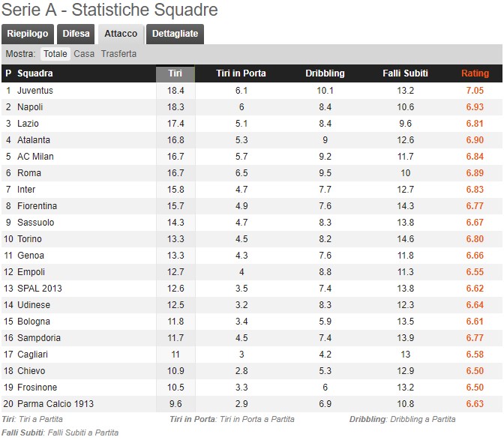Open Atalanta team link
Image resolution: width=504 pixels, height=440 pixels.
click(x=34, y=140)
